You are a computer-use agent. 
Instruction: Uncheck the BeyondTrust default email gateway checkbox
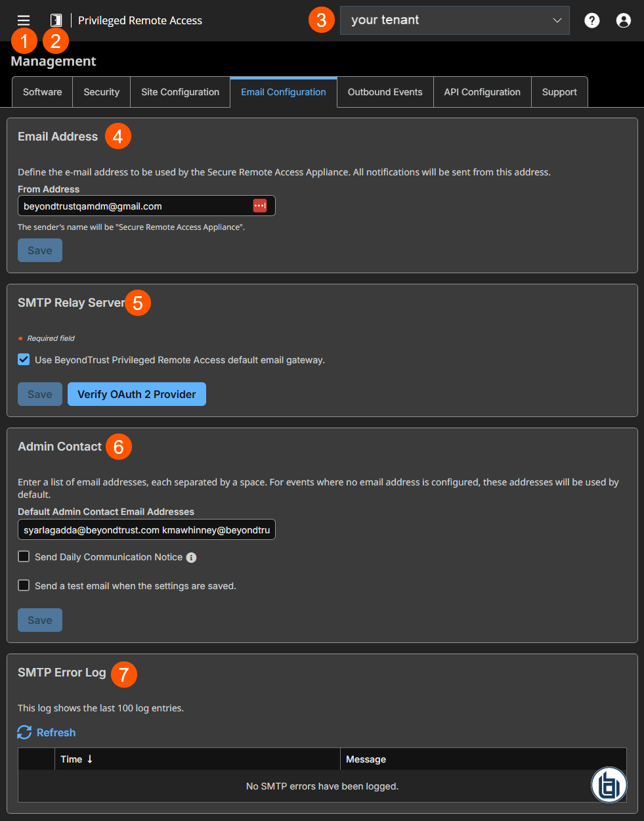point(24,359)
